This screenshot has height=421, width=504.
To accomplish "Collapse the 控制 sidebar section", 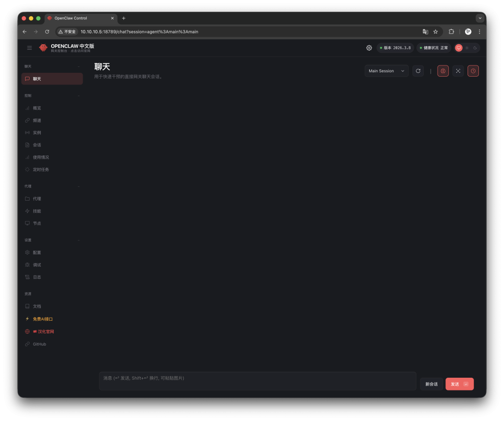I will [x=79, y=95].
